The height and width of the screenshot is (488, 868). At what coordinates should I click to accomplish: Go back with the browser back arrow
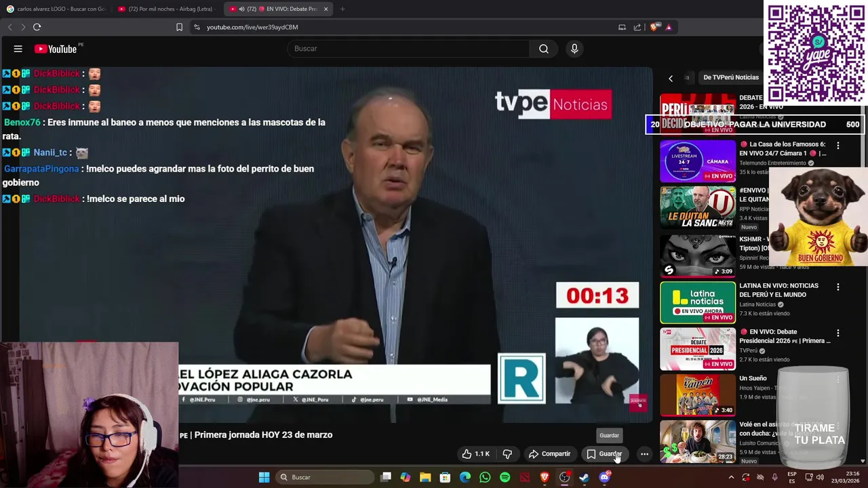9,27
